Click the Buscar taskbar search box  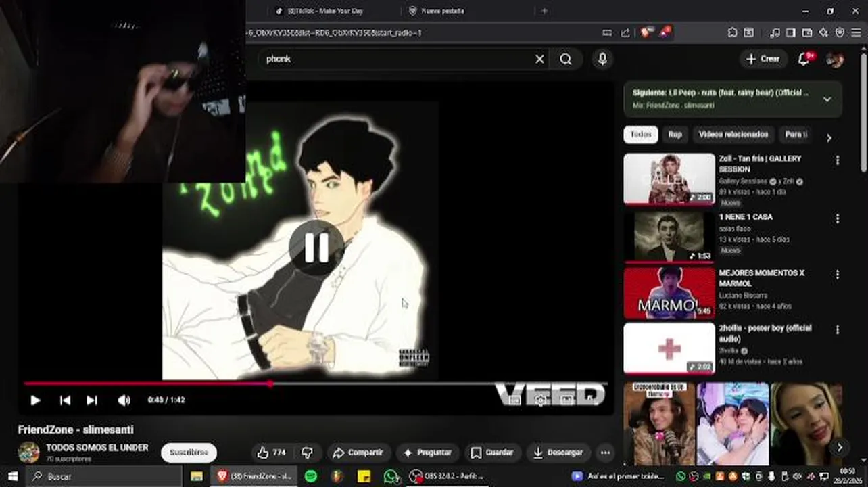tap(103, 476)
